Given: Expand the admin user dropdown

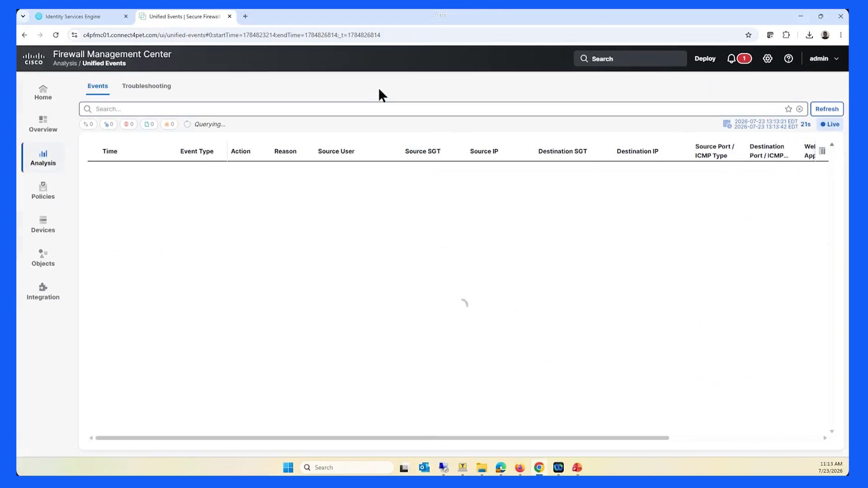Looking at the screenshot, I should [x=824, y=59].
